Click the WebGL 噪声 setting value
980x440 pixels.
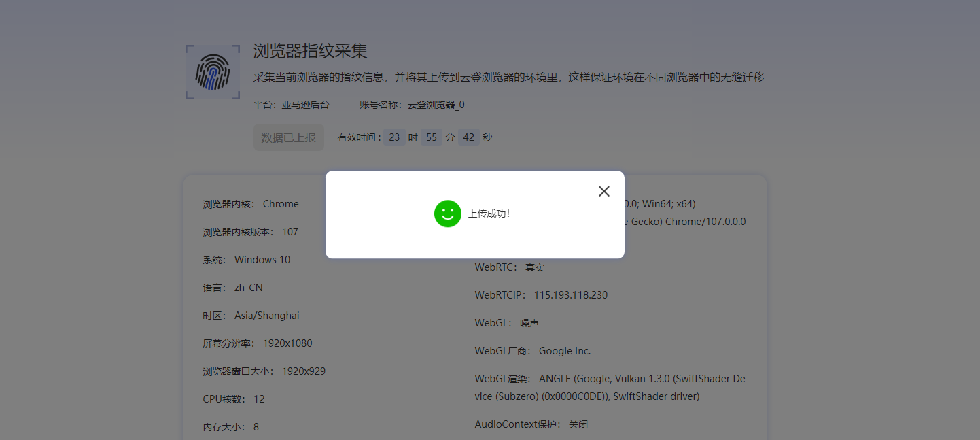click(529, 322)
